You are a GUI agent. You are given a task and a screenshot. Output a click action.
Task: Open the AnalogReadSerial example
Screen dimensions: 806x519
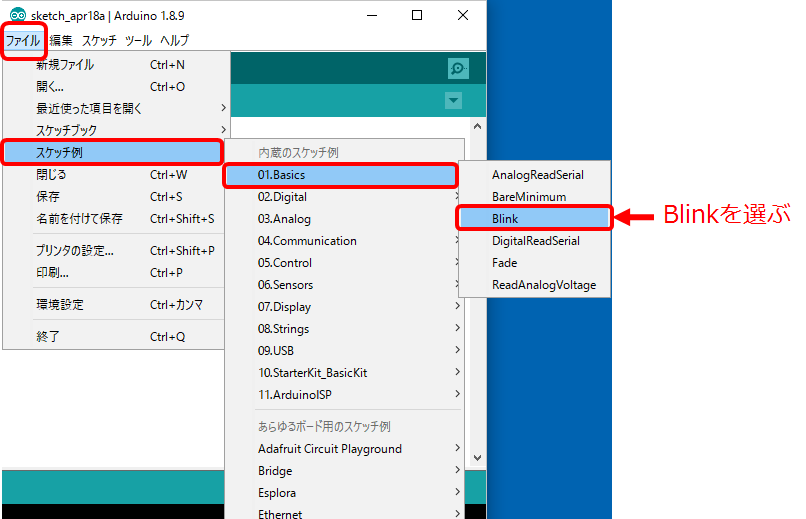[x=535, y=175]
